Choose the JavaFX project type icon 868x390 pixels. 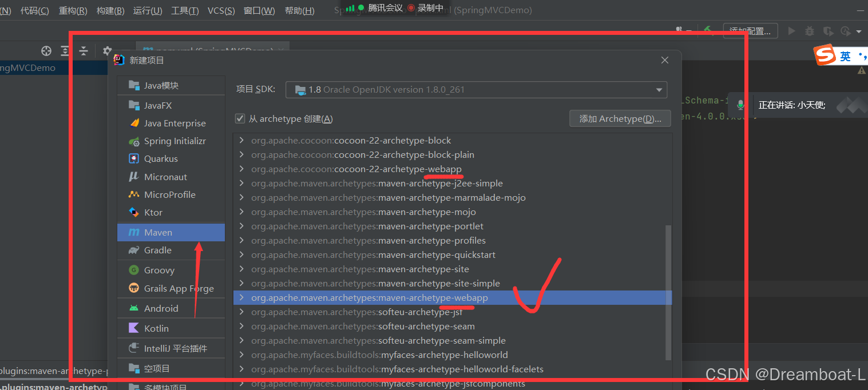tap(134, 105)
